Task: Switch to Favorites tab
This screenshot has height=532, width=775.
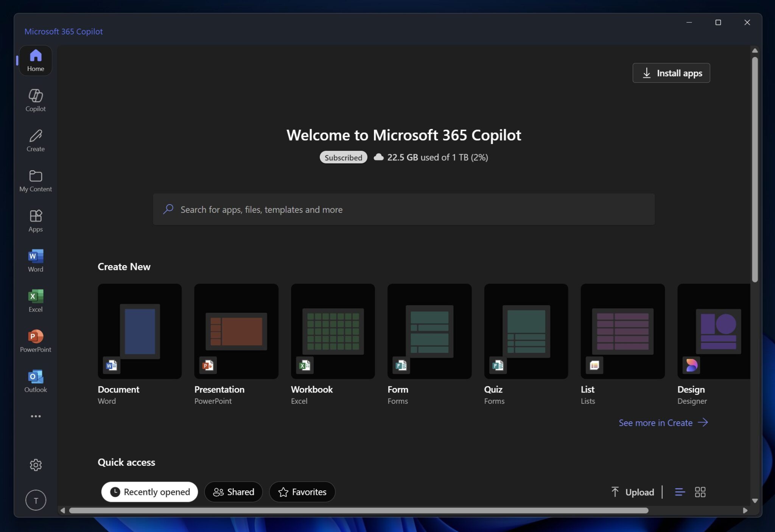Action: pos(302,492)
